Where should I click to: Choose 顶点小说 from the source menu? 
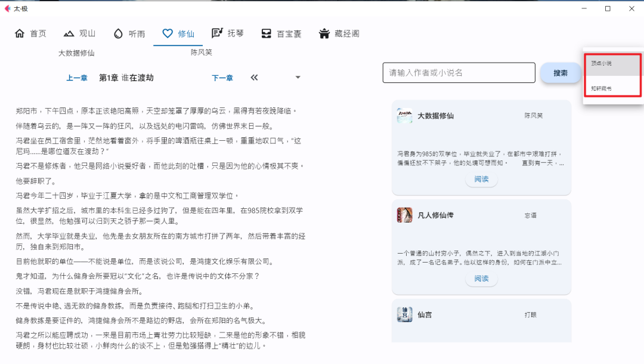(x=613, y=64)
